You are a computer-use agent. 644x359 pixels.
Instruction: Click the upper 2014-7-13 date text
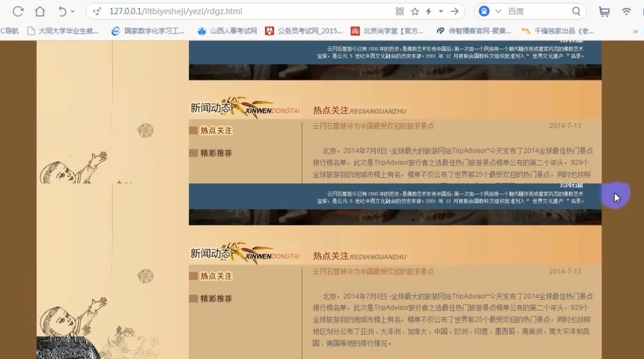coord(565,126)
